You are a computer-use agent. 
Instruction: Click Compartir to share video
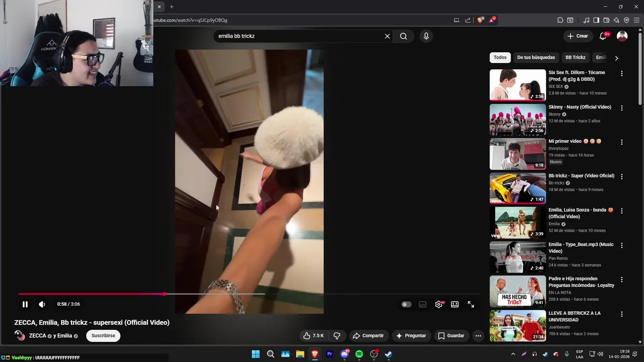tap(368, 336)
